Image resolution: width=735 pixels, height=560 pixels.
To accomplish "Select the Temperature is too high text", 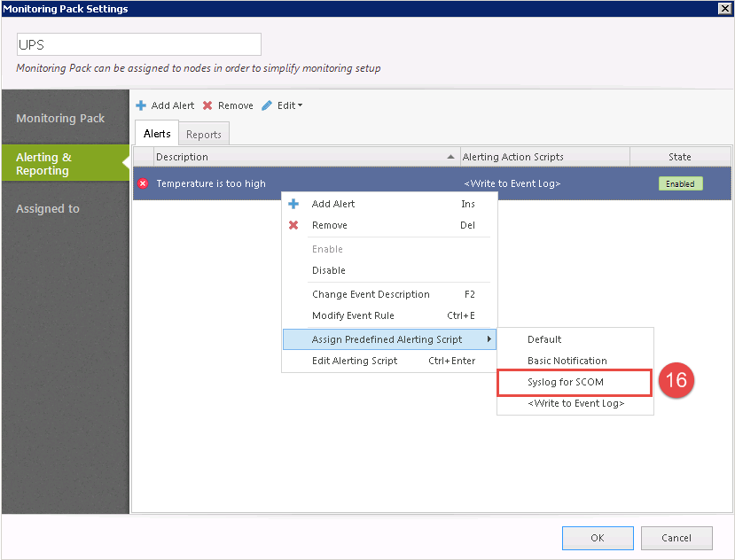I will click(211, 183).
